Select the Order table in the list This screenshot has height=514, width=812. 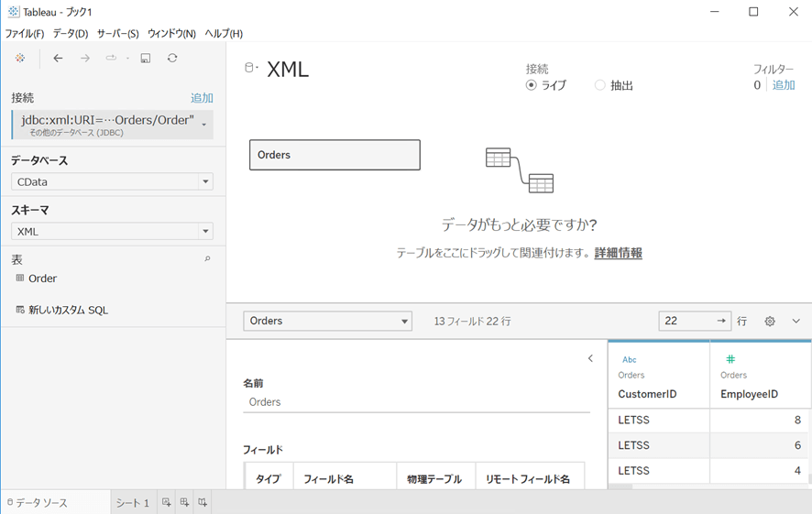(42, 279)
